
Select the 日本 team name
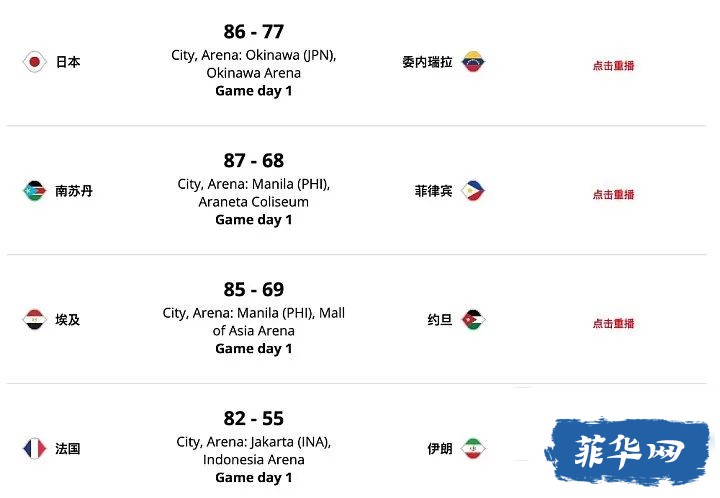click(68, 62)
